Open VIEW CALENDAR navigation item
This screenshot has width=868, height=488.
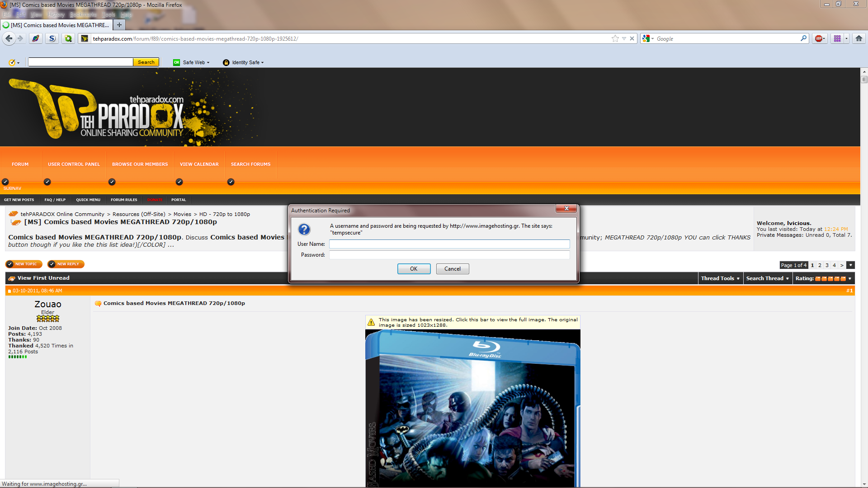199,164
